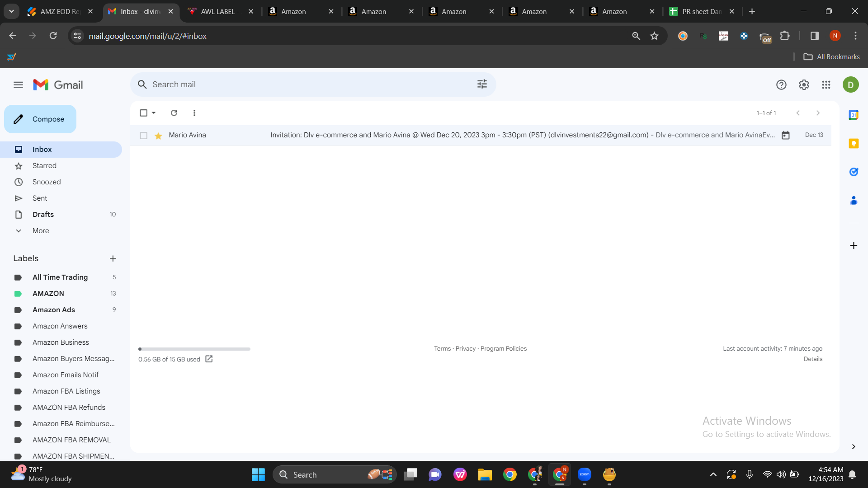Open the Chrome tab search dropdown
The image size is (868, 488).
[x=11, y=11]
